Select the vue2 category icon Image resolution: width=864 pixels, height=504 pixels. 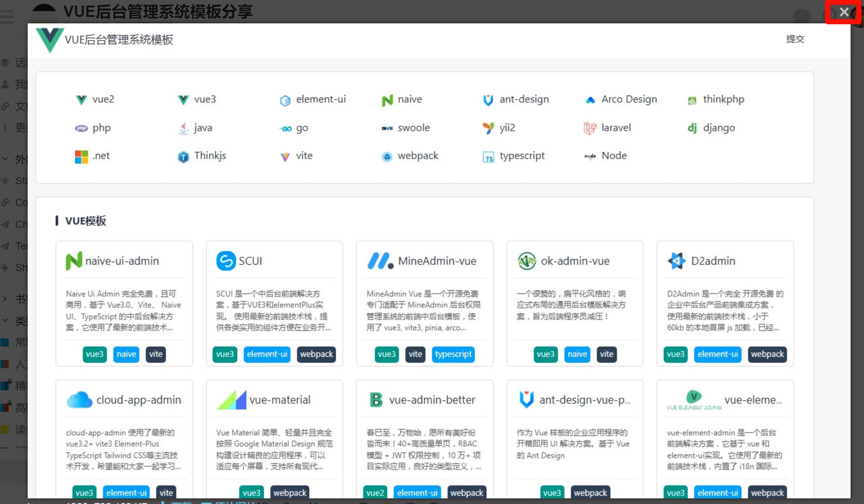pyautogui.click(x=81, y=99)
